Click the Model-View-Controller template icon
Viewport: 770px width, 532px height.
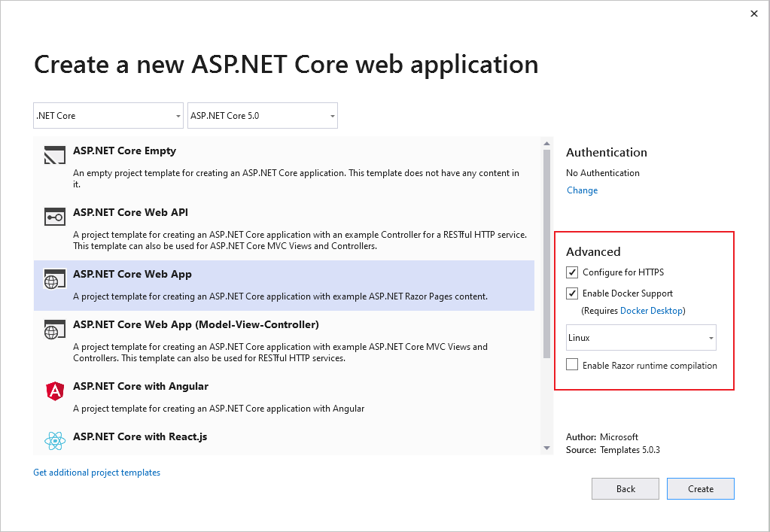tap(53, 330)
